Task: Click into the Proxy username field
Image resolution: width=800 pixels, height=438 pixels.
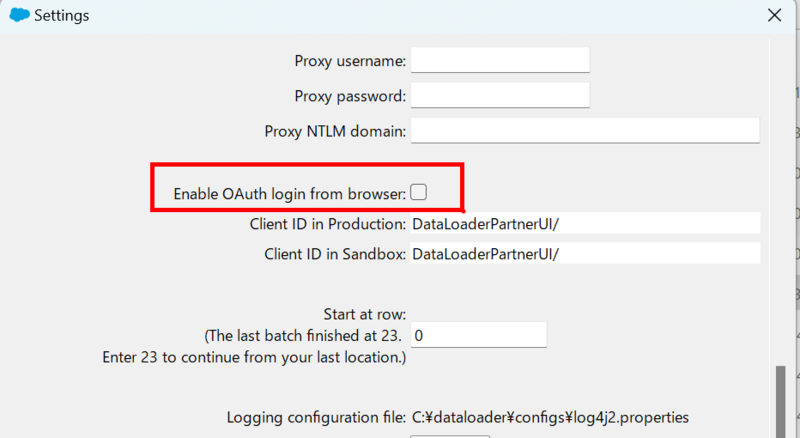Action: point(500,60)
